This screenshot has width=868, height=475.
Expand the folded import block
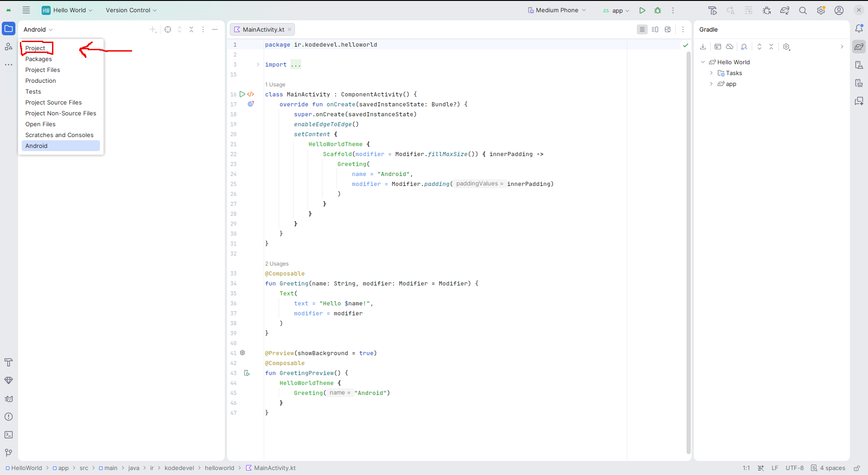[x=258, y=64]
